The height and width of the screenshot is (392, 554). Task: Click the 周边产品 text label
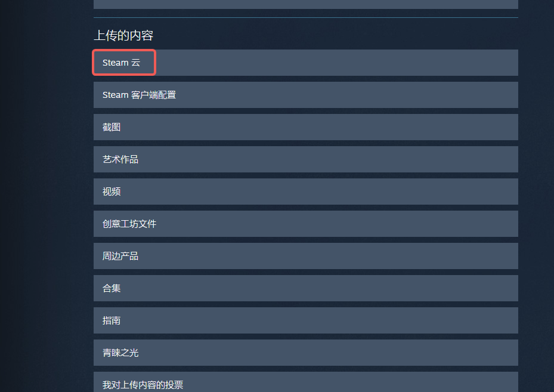click(x=120, y=257)
